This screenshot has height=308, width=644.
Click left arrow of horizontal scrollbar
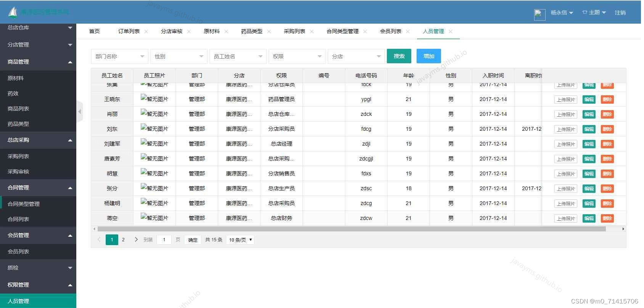point(94,229)
